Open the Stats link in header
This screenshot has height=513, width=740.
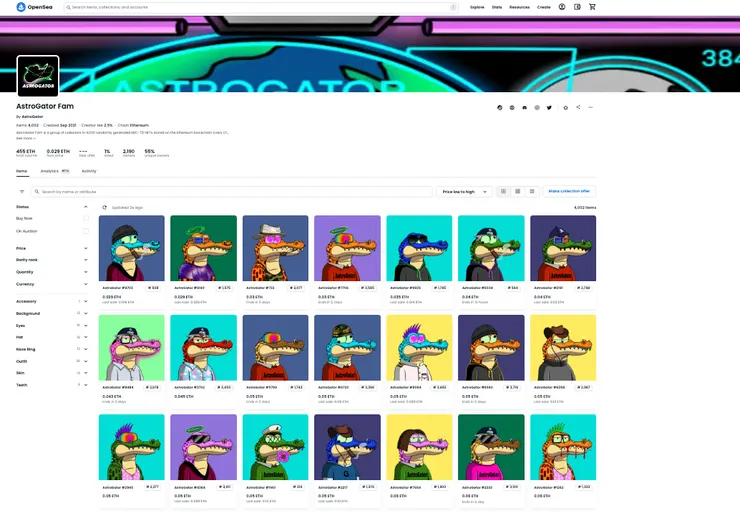point(496,6)
